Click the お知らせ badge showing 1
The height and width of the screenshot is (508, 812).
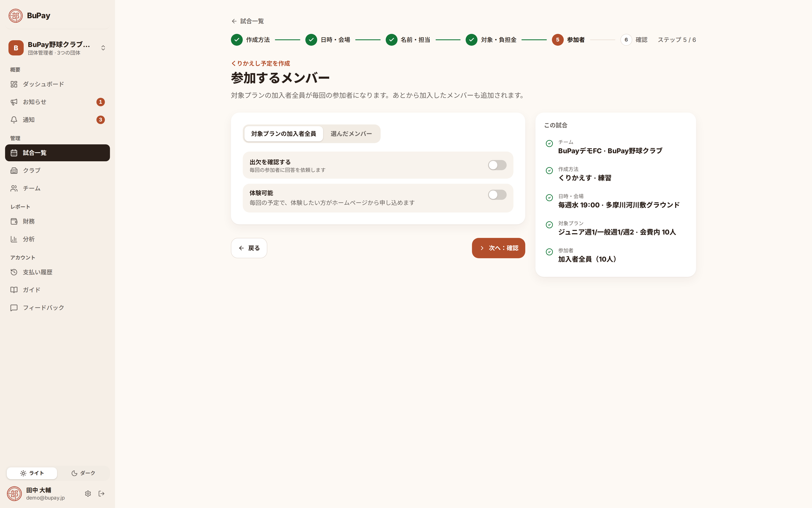100,102
